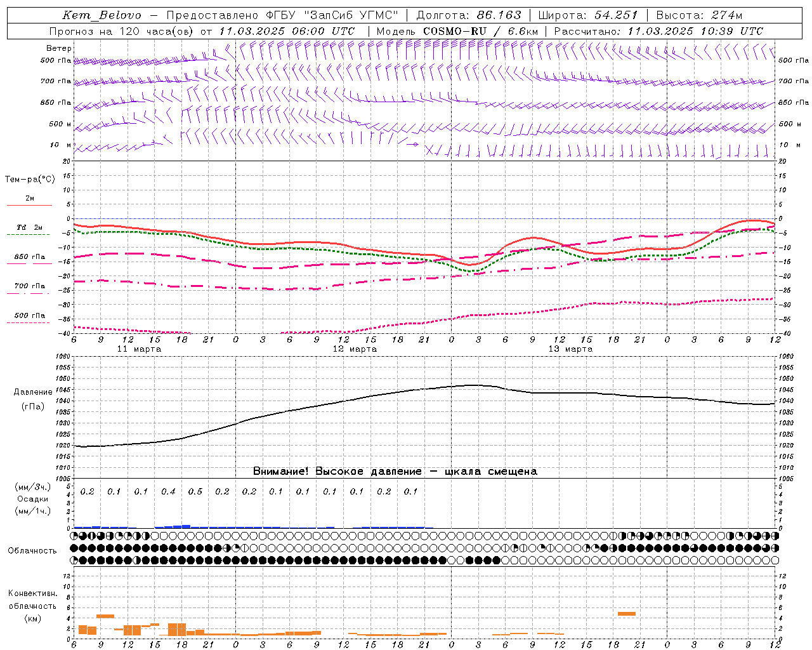Select the "Высота: 274м" elevation value
812x650 pixels.
(x=699, y=15)
